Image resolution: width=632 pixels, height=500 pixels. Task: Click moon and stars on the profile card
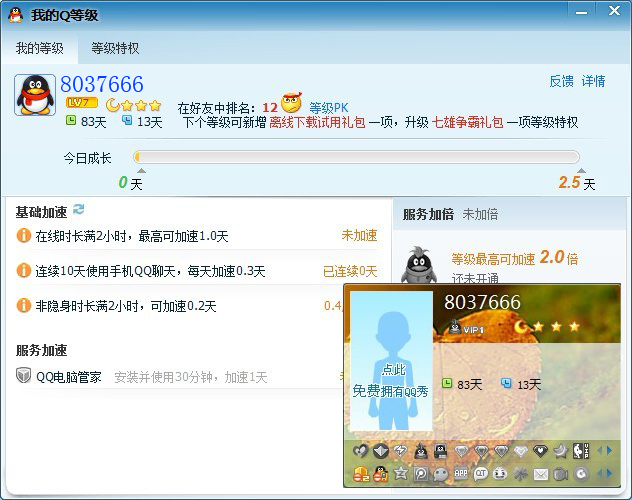pyautogui.click(x=547, y=326)
